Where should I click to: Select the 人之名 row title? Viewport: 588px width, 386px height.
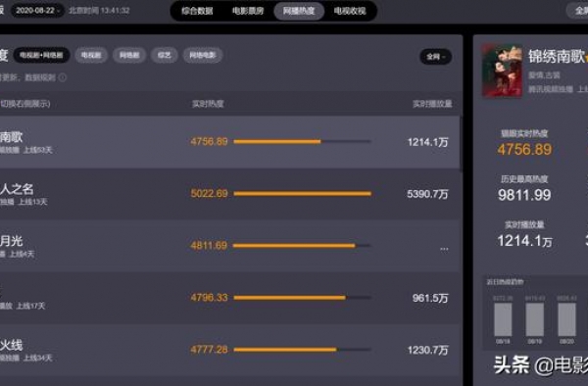[x=17, y=189]
